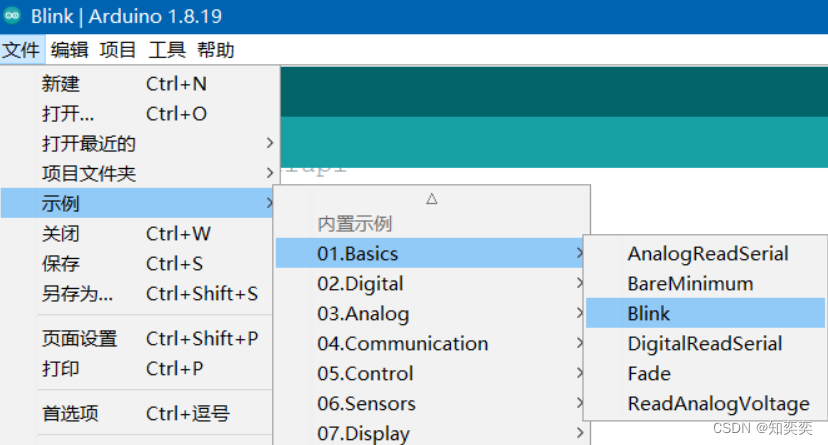Image resolution: width=828 pixels, height=445 pixels.
Task: Open the BareMinimum example
Action: point(705,283)
